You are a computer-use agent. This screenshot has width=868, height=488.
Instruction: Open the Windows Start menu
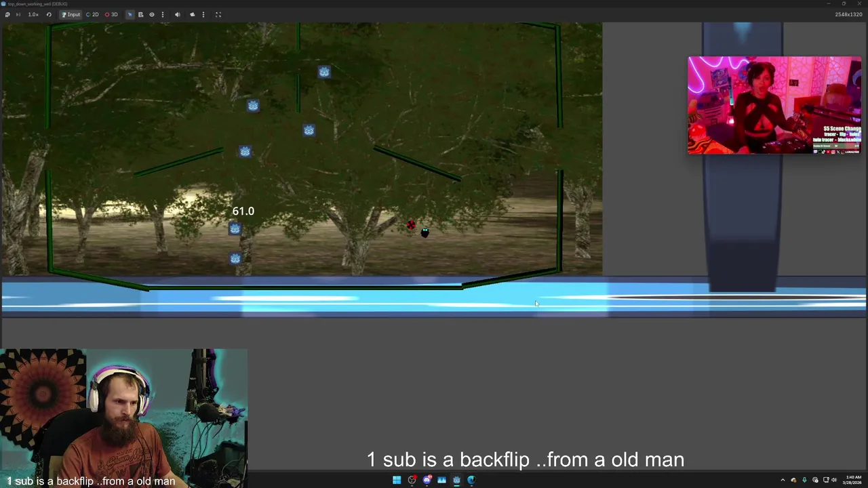tap(397, 480)
